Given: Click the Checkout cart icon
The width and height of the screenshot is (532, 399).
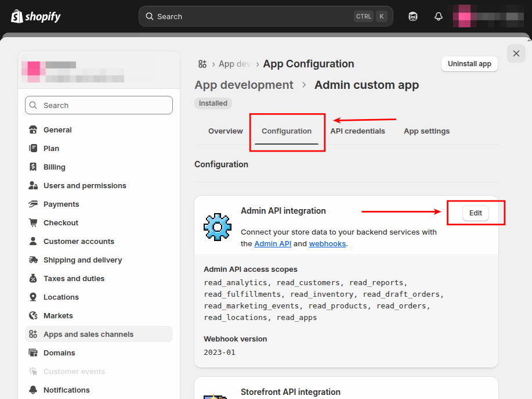Looking at the screenshot, I should point(33,223).
